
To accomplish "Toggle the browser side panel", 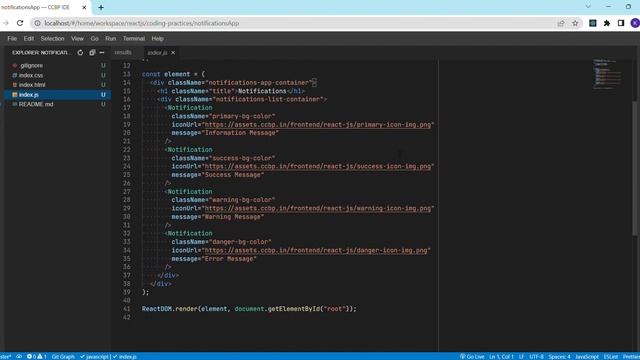I will pos(621,23).
